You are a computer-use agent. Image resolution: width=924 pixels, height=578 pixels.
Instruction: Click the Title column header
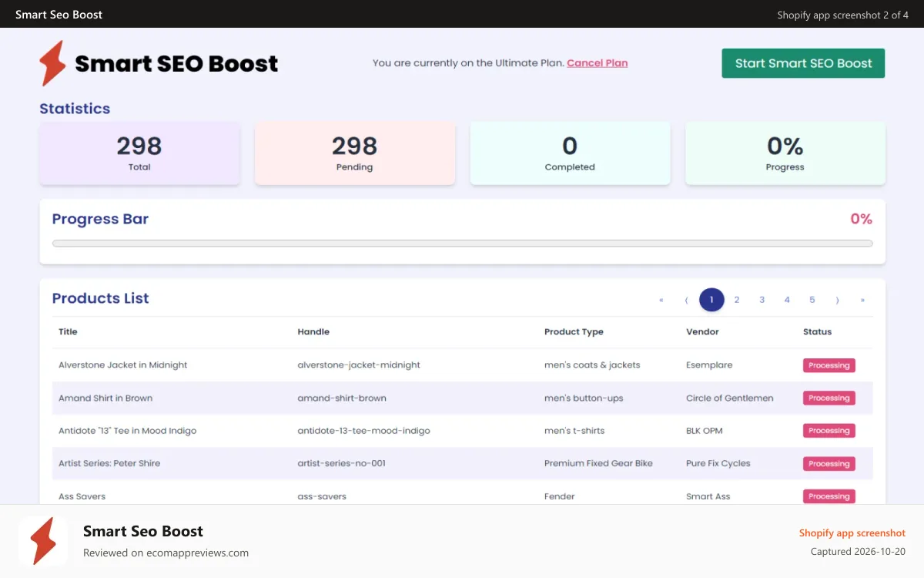tap(68, 331)
